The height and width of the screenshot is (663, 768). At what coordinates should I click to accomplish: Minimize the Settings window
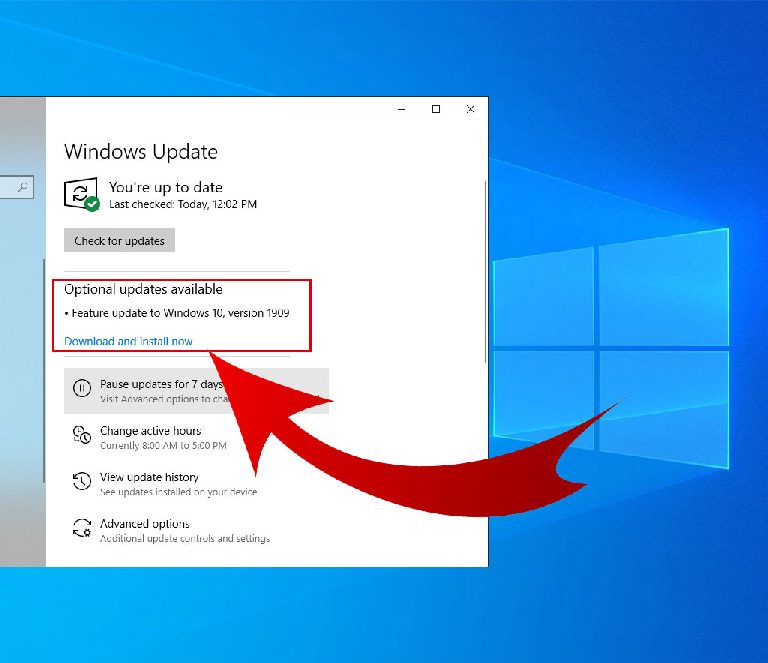point(402,109)
